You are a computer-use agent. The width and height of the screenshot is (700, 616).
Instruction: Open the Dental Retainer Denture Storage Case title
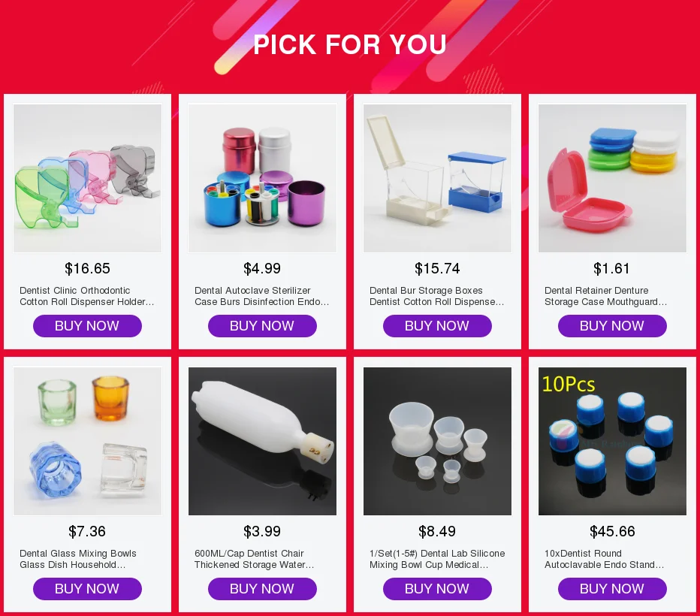click(x=606, y=296)
